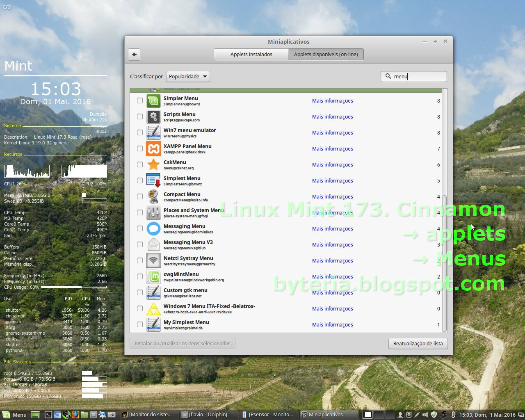
Task: Click the search field containing 'menu'
Action: click(x=413, y=76)
